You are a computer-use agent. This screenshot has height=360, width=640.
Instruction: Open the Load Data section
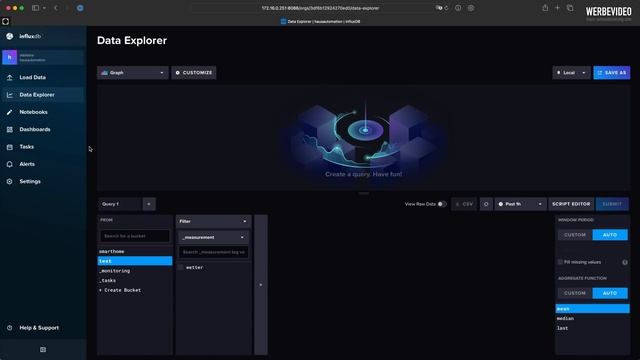pyautogui.click(x=33, y=77)
